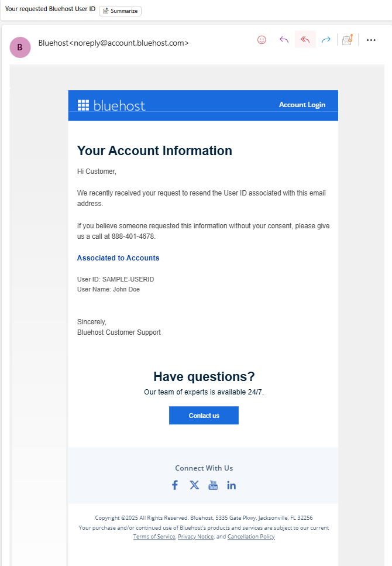Click the sender avatar with letter B

[20, 47]
